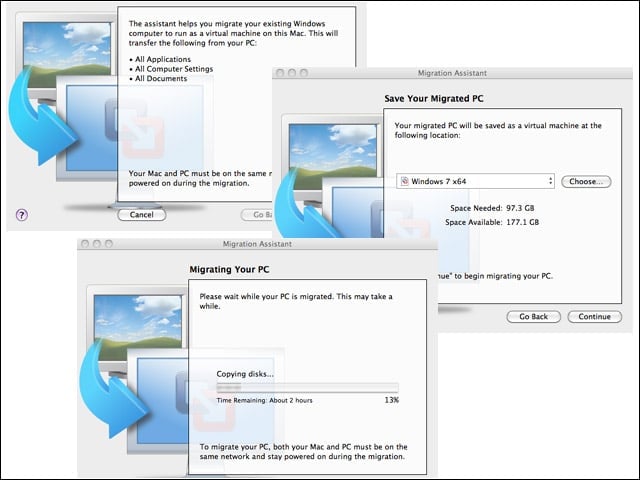Viewport: 640px width, 480px height.
Task: Click the Migration Assistant title of the save window
Action: pos(452,73)
